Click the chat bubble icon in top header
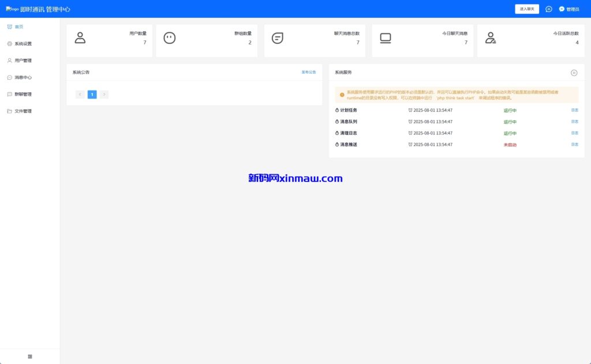 [x=548, y=9]
